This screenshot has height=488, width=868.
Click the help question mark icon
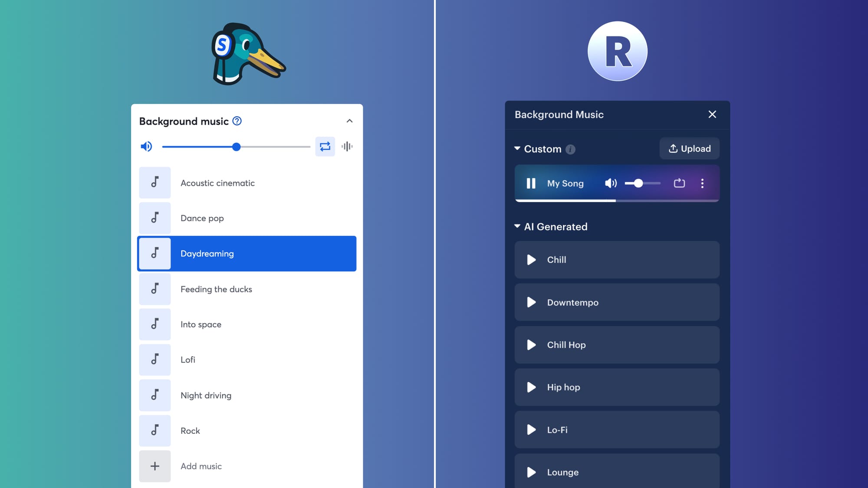coord(237,121)
